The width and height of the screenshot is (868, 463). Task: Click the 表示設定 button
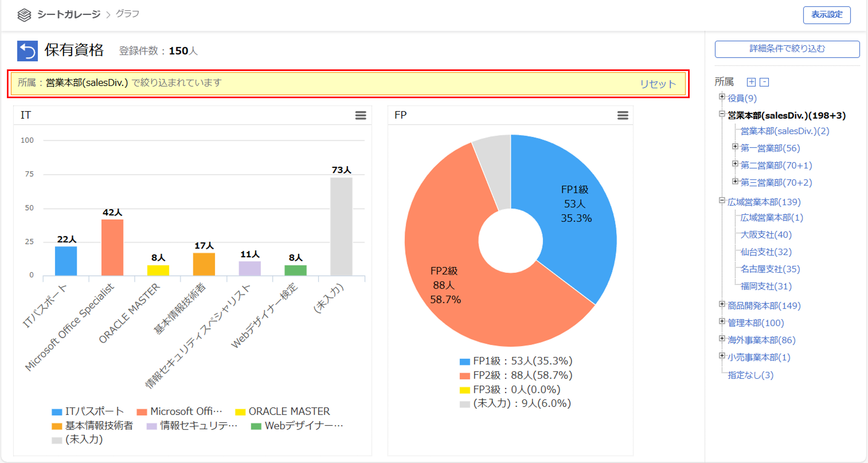point(826,15)
